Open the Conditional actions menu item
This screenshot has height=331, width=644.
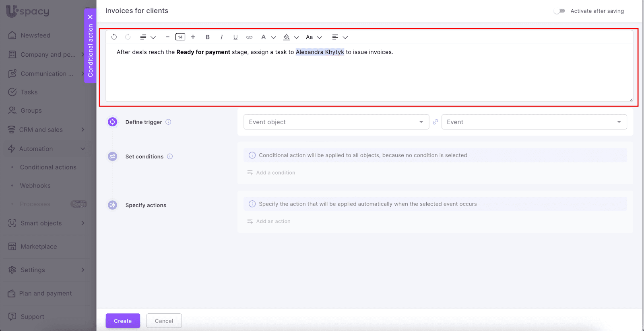tap(48, 167)
